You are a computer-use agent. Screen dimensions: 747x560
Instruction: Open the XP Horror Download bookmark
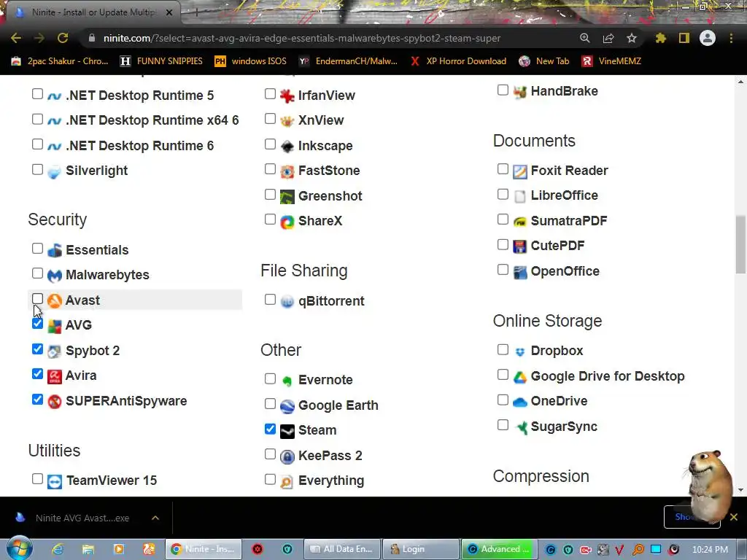[x=459, y=61]
